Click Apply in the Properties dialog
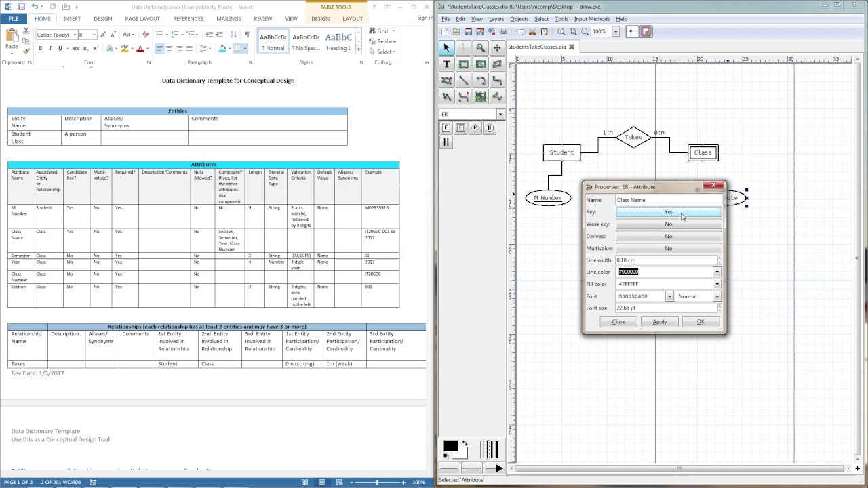The image size is (868, 488). coord(659,322)
